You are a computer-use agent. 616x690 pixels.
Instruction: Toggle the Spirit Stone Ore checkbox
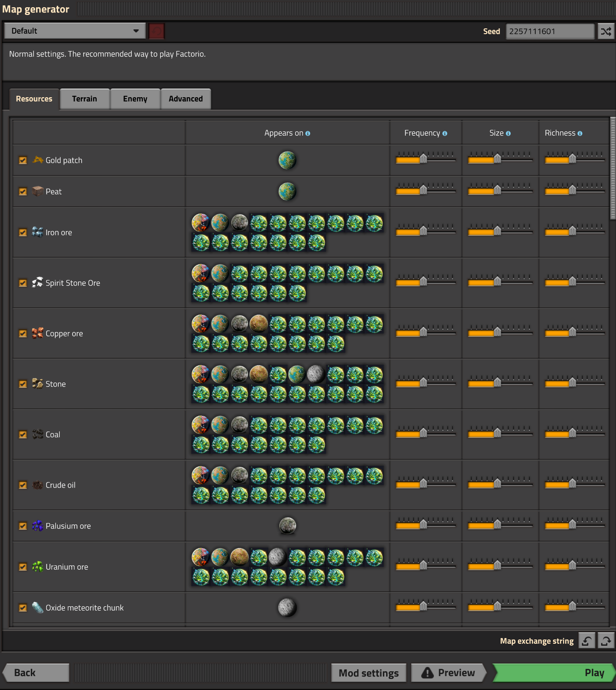pyautogui.click(x=23, y=283)
